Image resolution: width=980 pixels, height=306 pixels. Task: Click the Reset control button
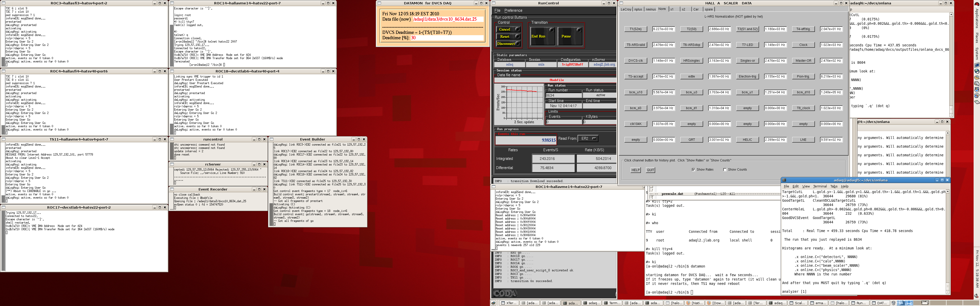(508, 36)
